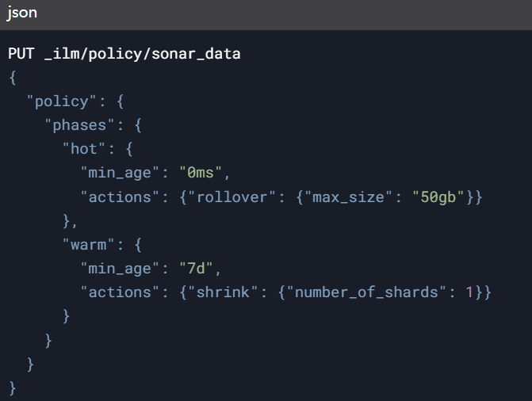
Task: Click the "phases" key
Action: tap(79, 125)
